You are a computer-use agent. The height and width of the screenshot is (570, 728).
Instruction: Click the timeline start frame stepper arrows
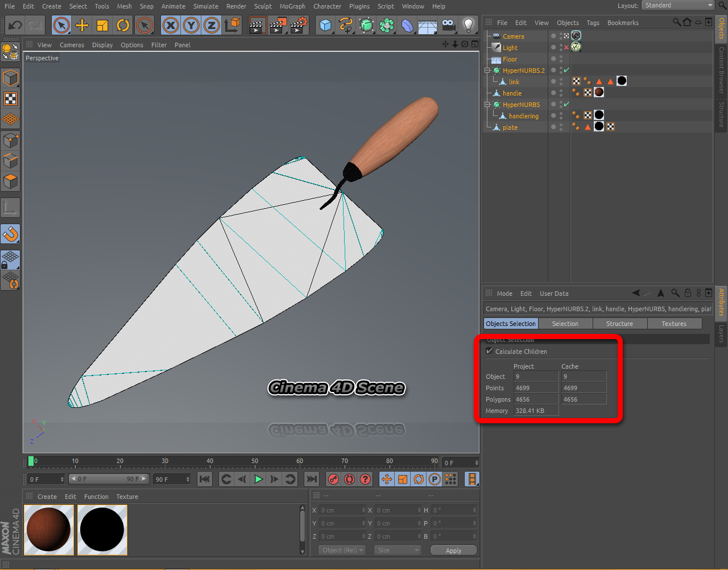pos(61,479)
